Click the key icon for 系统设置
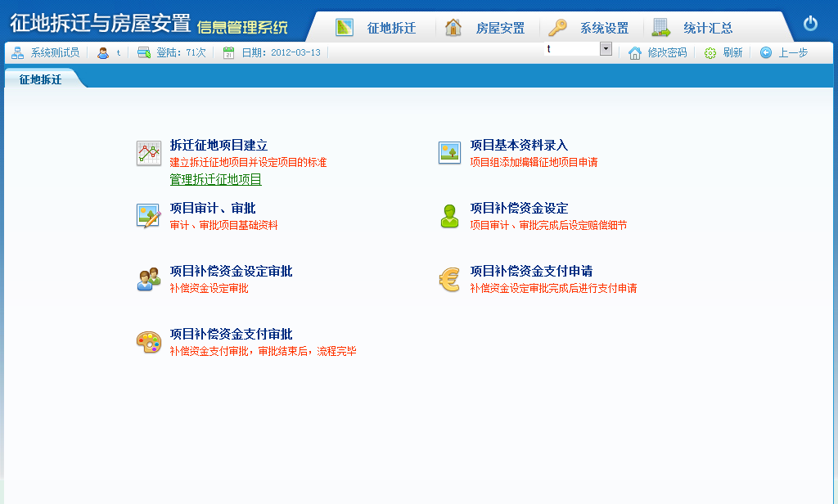 [557, 27]
